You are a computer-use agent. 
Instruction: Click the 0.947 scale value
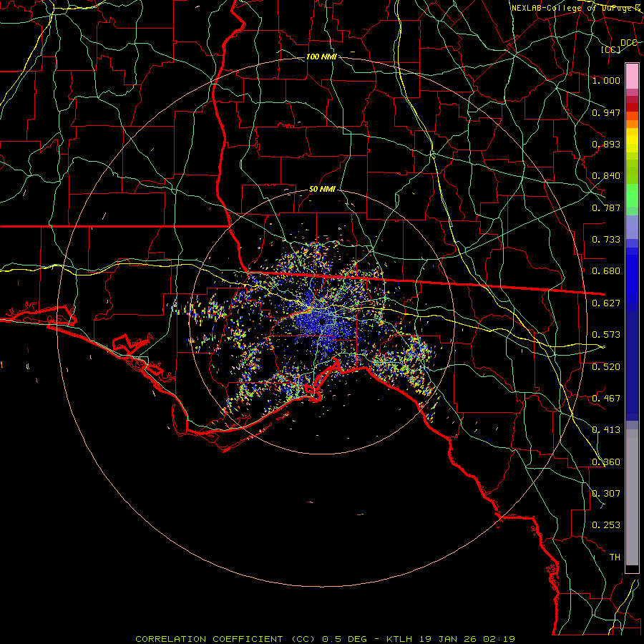(x=606, y=112)
